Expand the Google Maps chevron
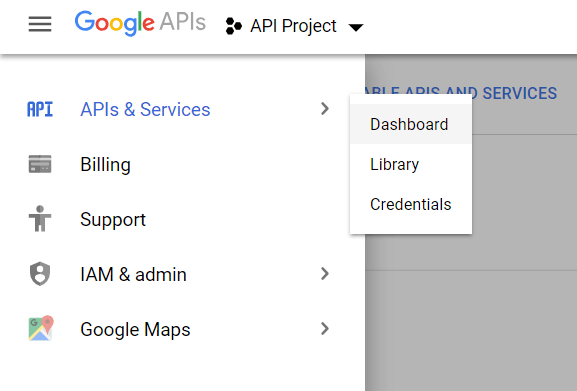Screen dimensions: 577x391 click(x=325, y=328)
